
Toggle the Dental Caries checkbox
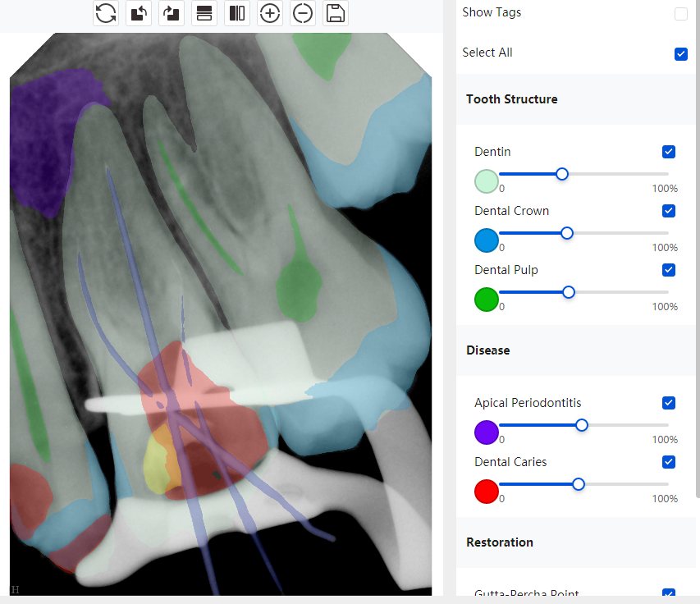pos(669,462)
